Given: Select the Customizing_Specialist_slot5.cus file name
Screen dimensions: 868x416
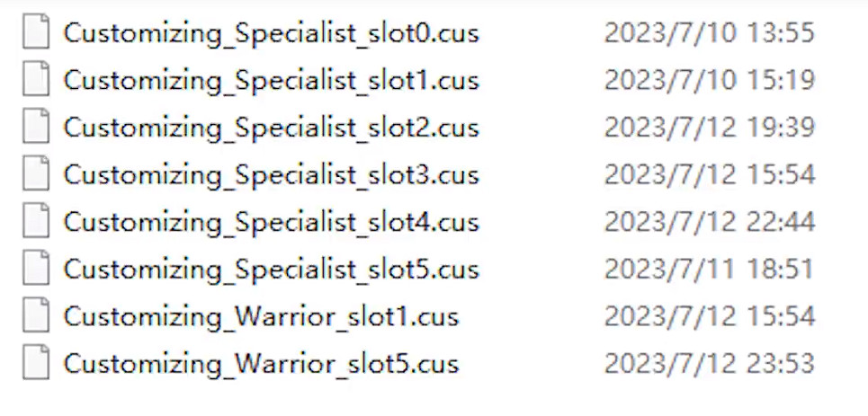Looking at the screenshot, I should pyautogui.click(x=271, y=270).
